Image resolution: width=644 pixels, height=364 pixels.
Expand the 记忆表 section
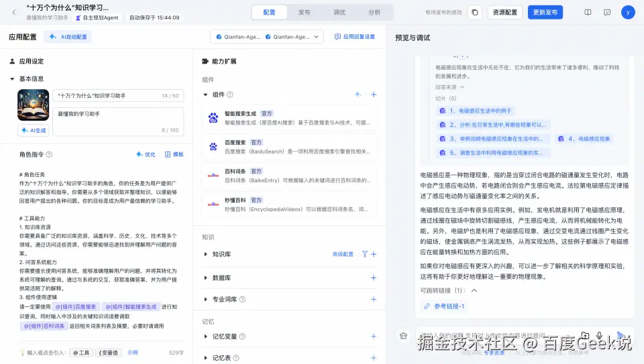click(x=206, y=358)
